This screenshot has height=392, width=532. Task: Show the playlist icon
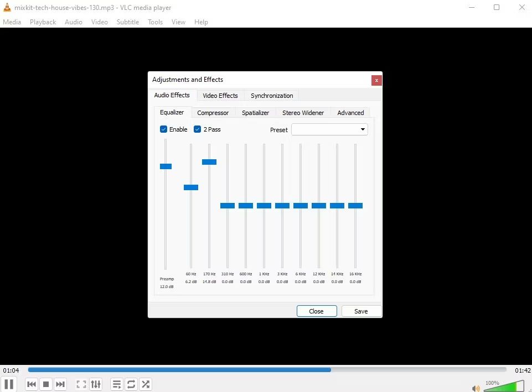click(117, 384)
